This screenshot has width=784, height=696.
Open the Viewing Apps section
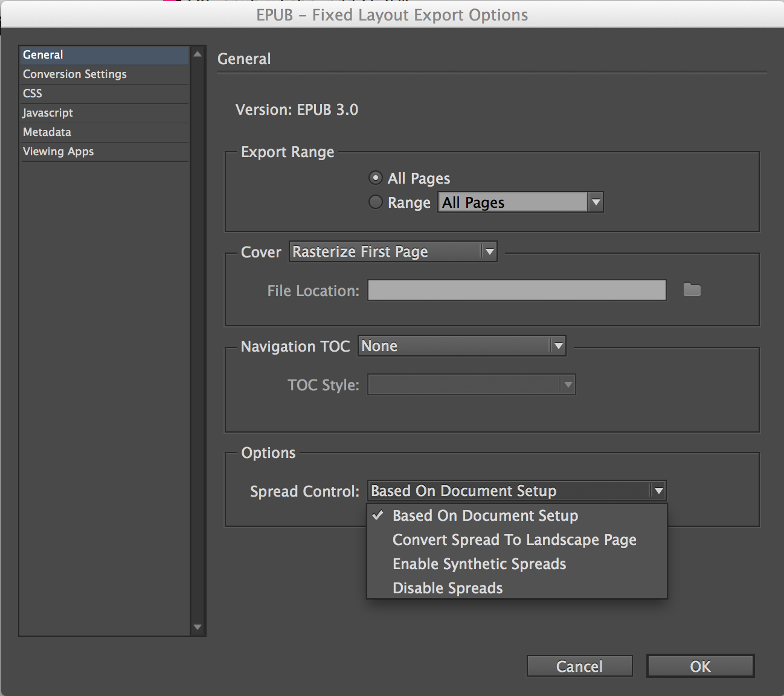point(58,152)
